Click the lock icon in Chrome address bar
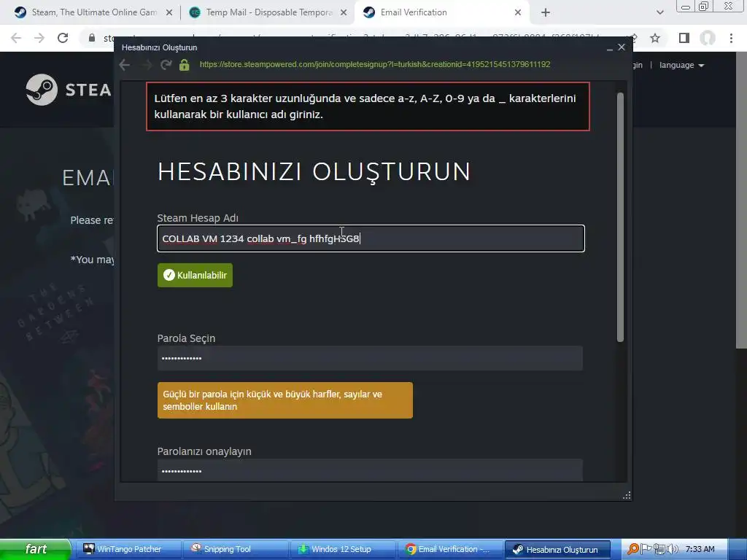Image resolution: width=747 pixels, height=560 pixels. 91,38
